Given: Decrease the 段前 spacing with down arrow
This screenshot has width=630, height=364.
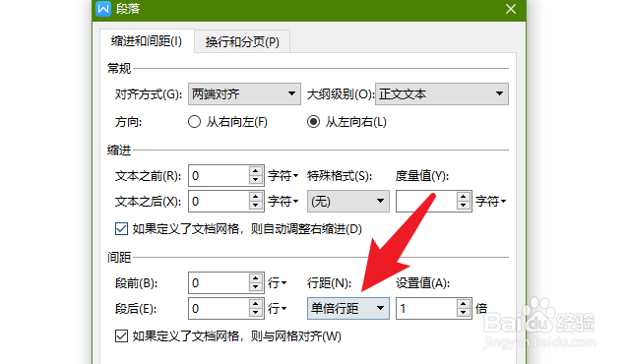Looking at the screenshot, I should coord(256,287).
